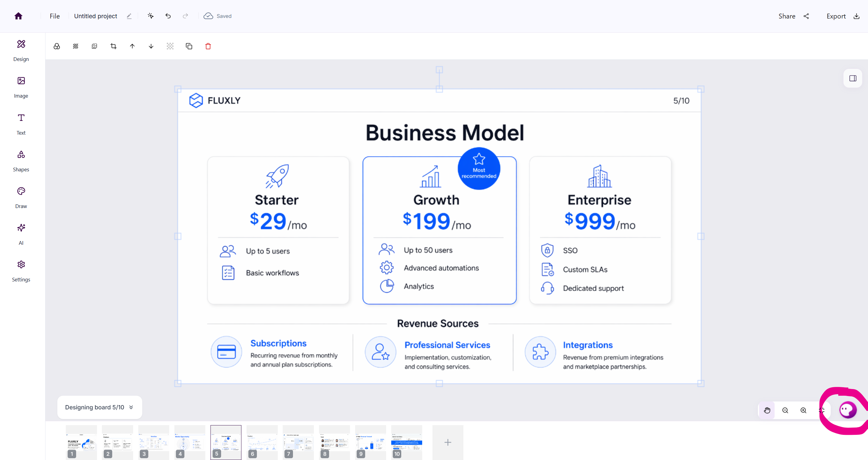Share the project
This screenshot has width=868, height=460.
coord(793,16)
